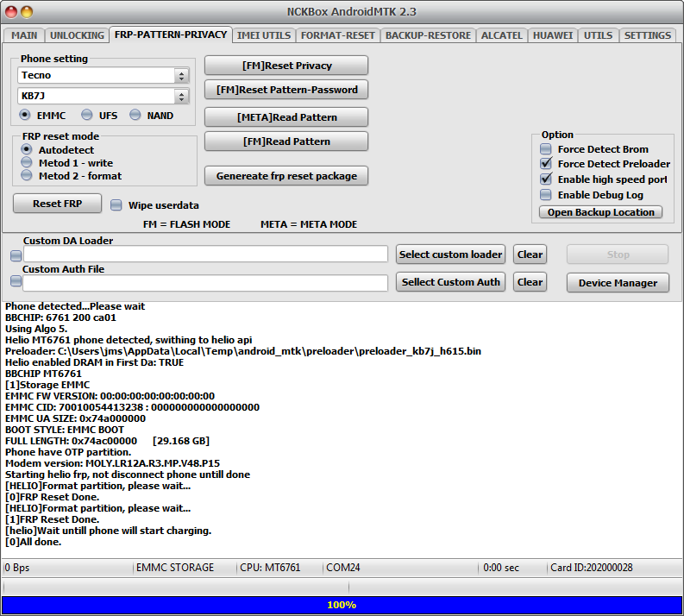Click the '0 Bps' status entry
The image size is (684, 616).
point(16,568)
